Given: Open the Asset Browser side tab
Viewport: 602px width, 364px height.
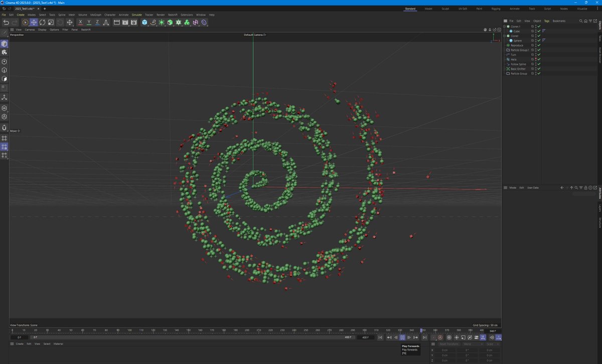Looking at the screenshot, I should (x=599, y=55).
